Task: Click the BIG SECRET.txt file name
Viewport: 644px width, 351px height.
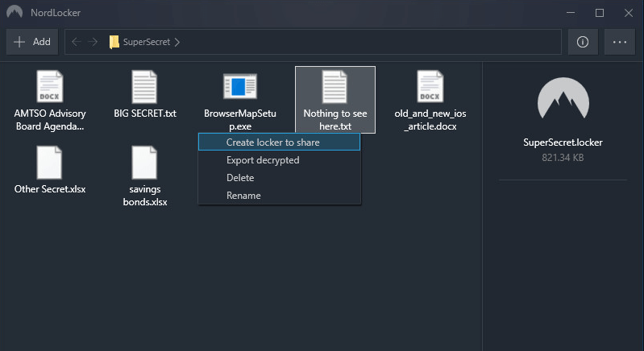Action: click(145, 114)
